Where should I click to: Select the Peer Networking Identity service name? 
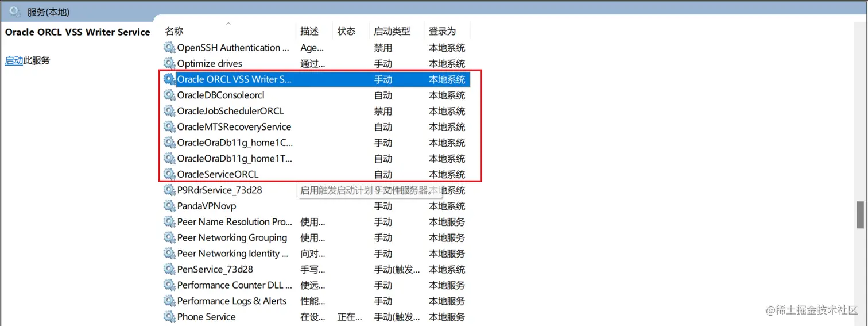coord(232,253)
